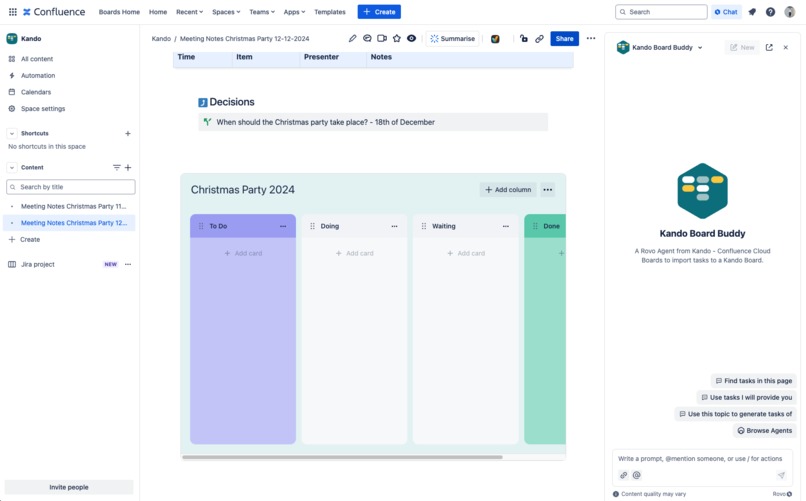The height and width of the screenshot is (501, 806).
Task: Open To Do column menu ellipsis
Action: click(283, 226)
